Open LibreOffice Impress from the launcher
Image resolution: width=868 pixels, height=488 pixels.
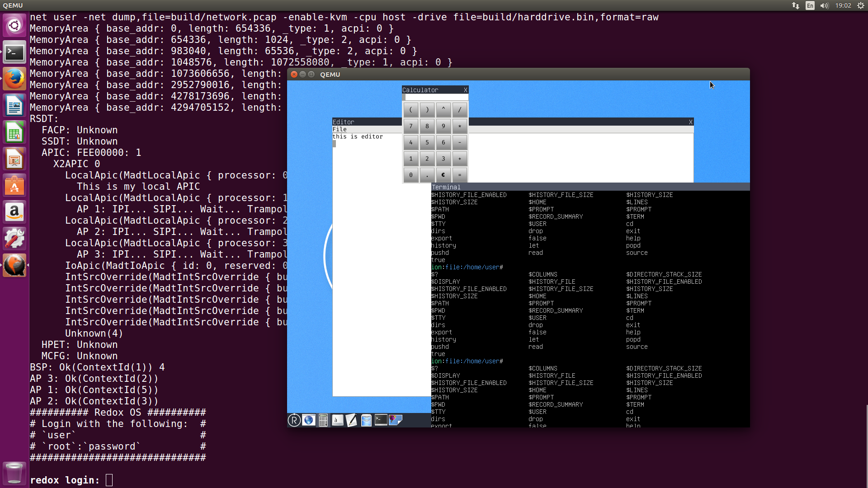(x=14, y=159)
